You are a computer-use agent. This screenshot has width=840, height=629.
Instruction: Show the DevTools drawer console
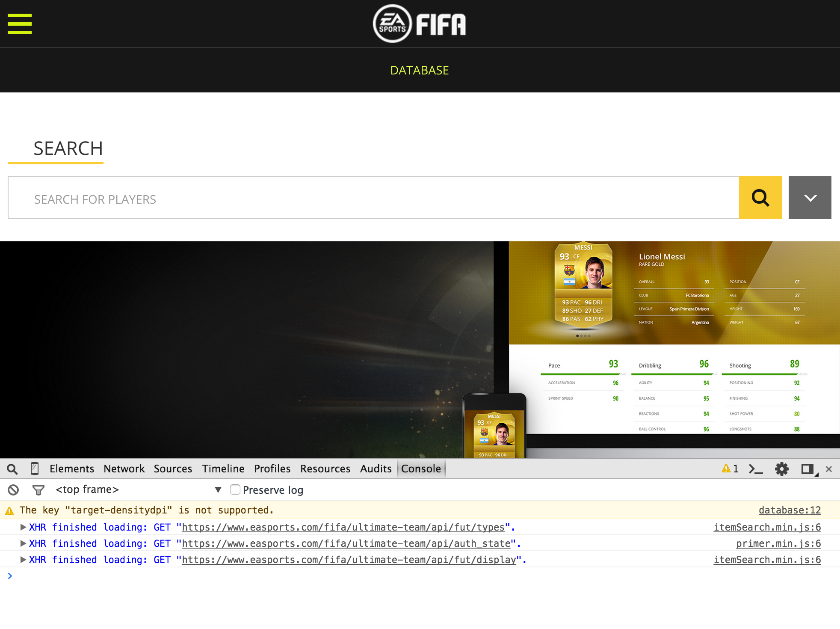[x=756, y=469]
